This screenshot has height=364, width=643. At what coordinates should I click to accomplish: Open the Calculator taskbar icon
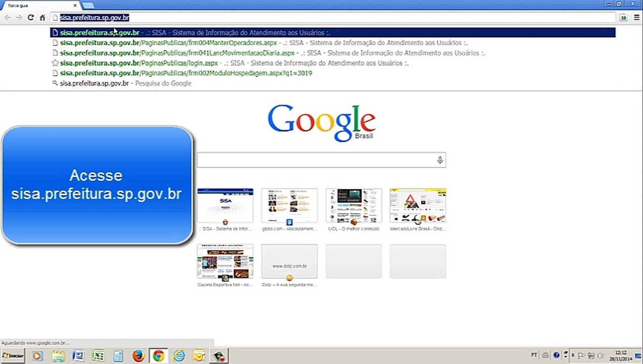click(x=118, y=356)
